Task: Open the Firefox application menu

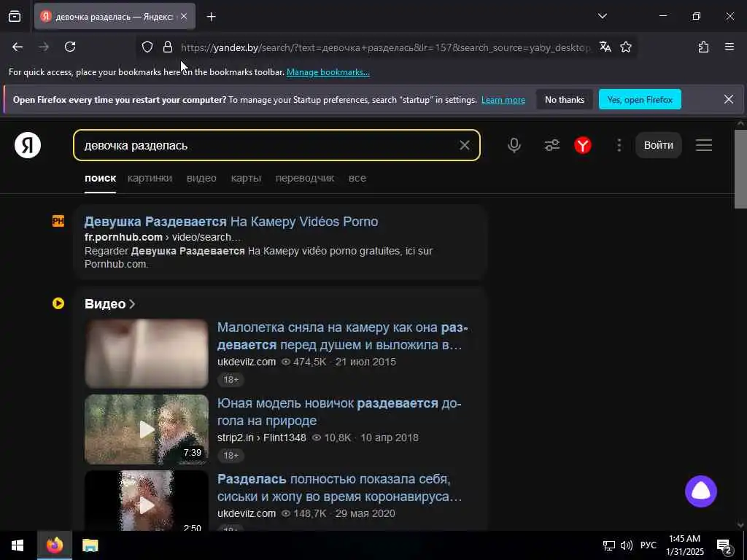Action: click(x=729, y=47)
